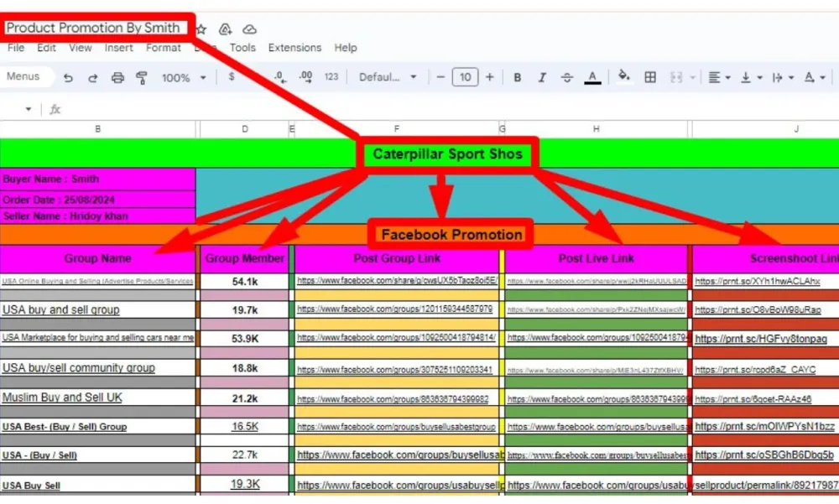
Task: Undo the last action
Action: click(68, 78)
